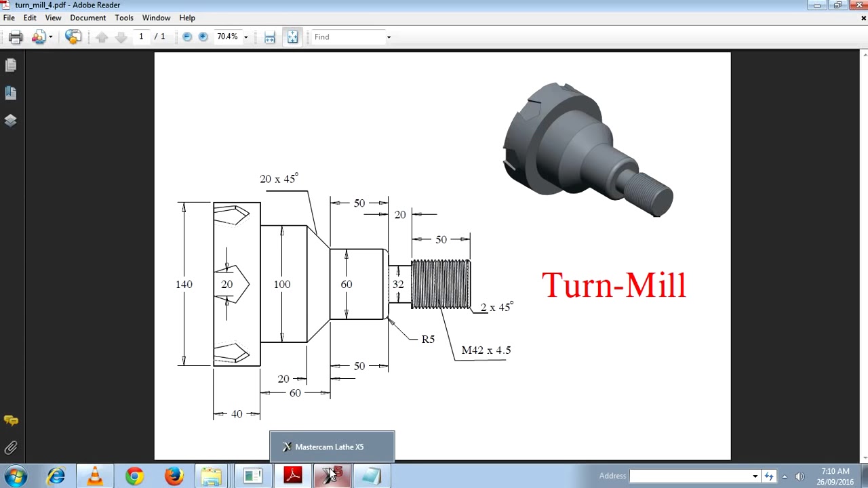The image size is (868, 488).
Task: Open Mozilla Firefox from taskbar
Action: (174, 476)
